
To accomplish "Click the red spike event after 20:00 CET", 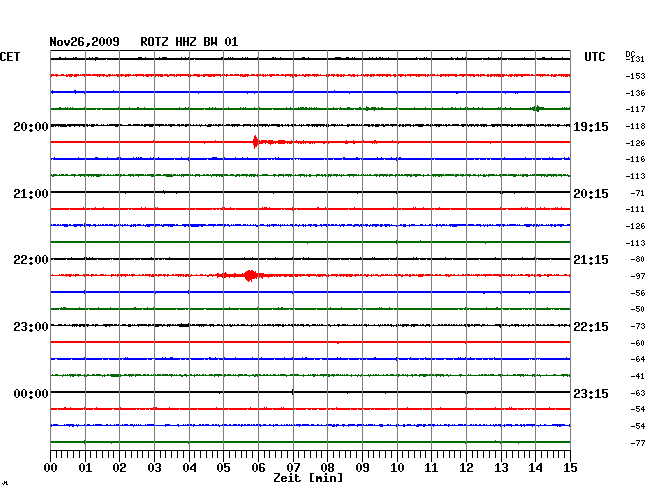I will coord(255,142).
